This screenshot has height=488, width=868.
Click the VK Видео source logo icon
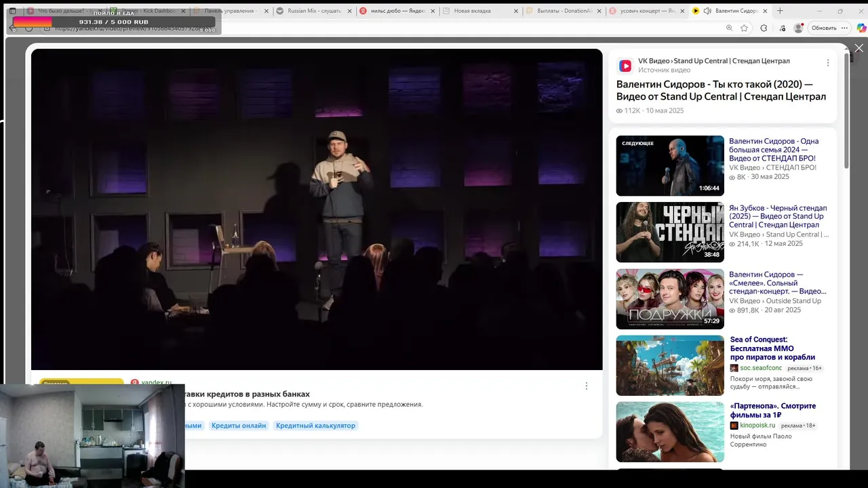tap(625, 66)
